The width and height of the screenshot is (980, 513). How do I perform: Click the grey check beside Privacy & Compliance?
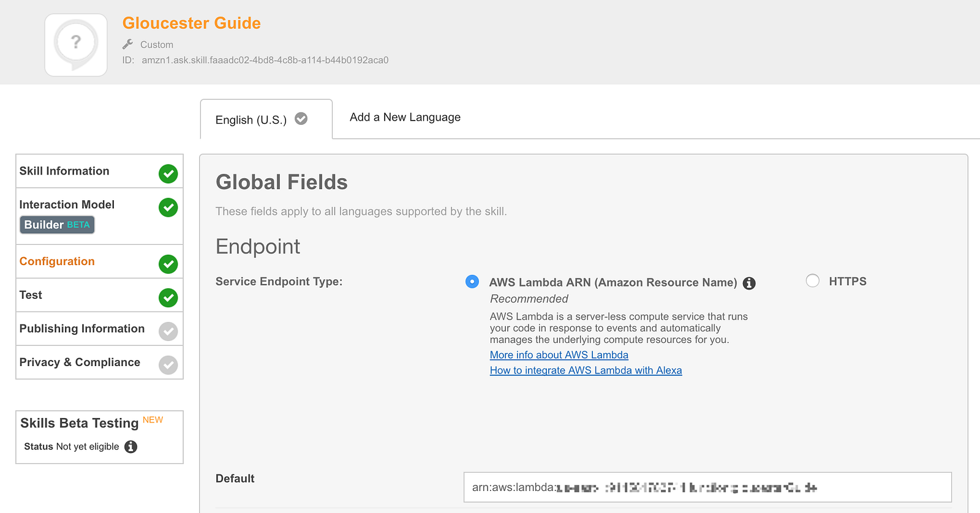point(168,365)
